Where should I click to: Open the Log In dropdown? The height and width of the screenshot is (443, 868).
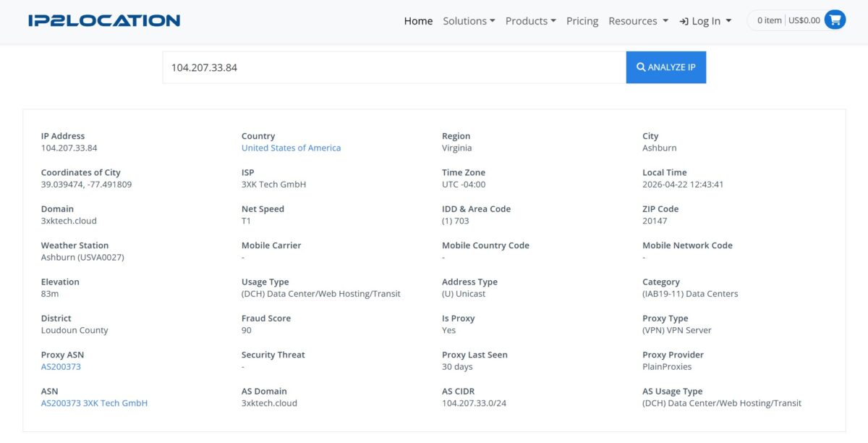click(705, 21)
